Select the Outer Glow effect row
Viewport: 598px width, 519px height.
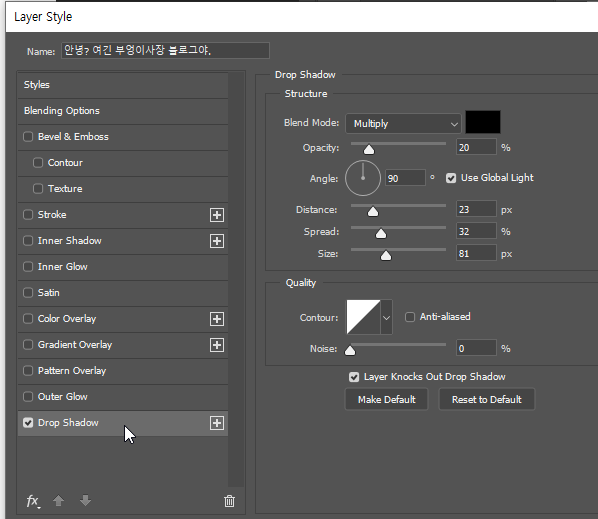tap(123, 397)
